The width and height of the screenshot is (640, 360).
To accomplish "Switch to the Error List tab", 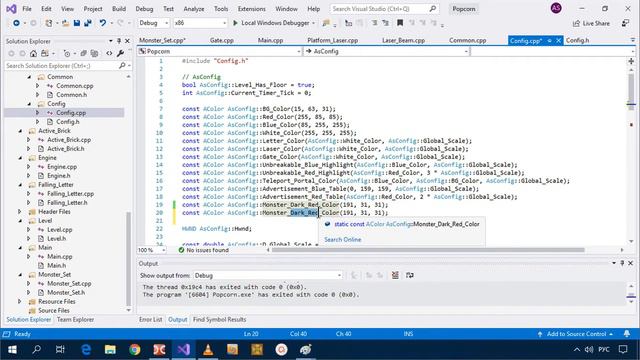I will [151, 320].
